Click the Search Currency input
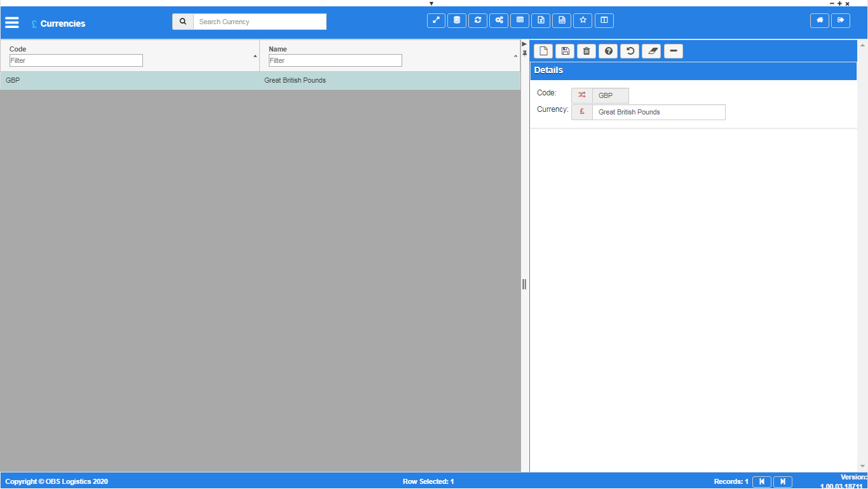 tap(260, 22)
